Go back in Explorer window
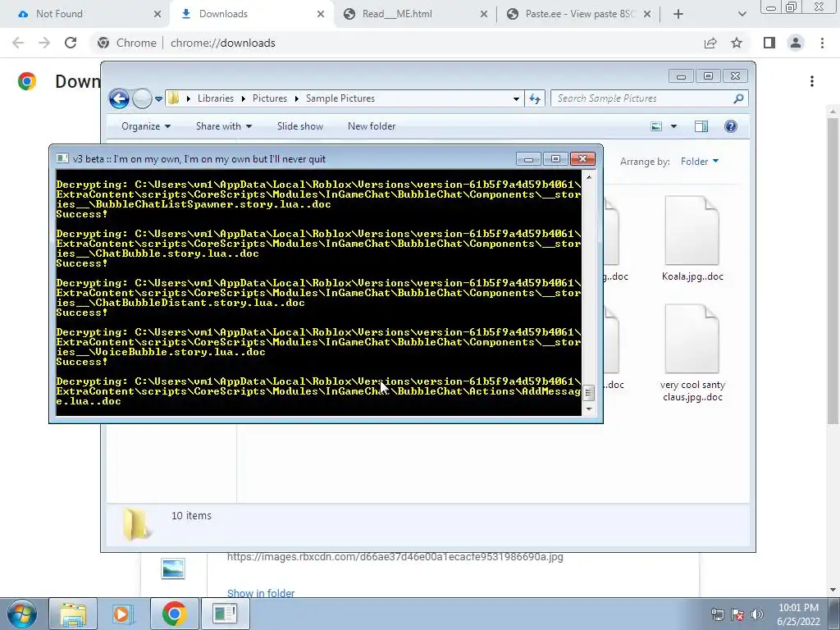The width and height of the screenshot is (840, 630). tap(119, 98)
